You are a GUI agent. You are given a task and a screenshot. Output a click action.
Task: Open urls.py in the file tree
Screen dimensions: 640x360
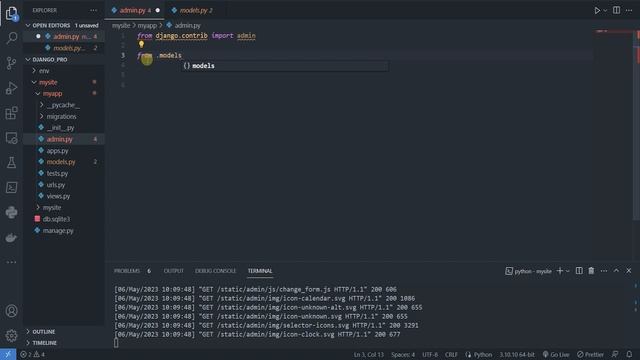click(x=64, y=185)
